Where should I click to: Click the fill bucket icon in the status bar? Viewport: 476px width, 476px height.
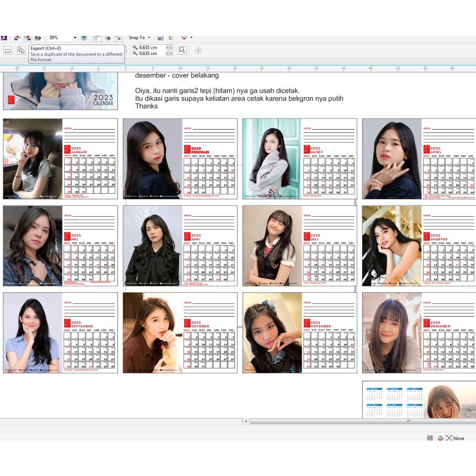(x=440, y=438)
